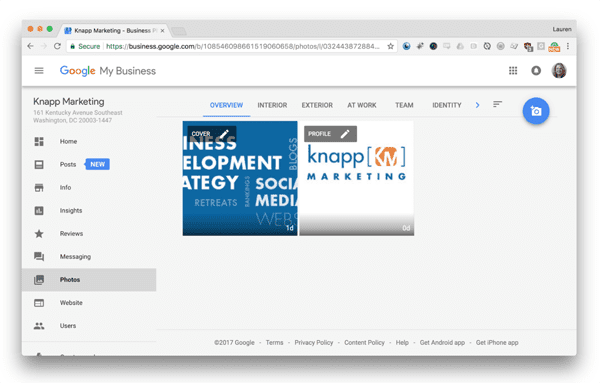Viewport: 600px width, 383px height.
Task: Select the Knapp Marketing browser tab
Action: pyautogui.click(x=115, y=31)
